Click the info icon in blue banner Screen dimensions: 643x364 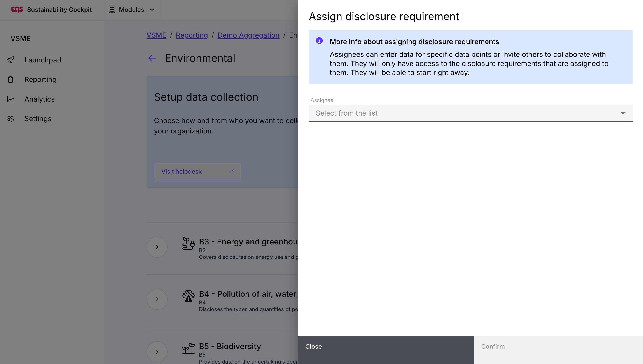tap(319, 41)
